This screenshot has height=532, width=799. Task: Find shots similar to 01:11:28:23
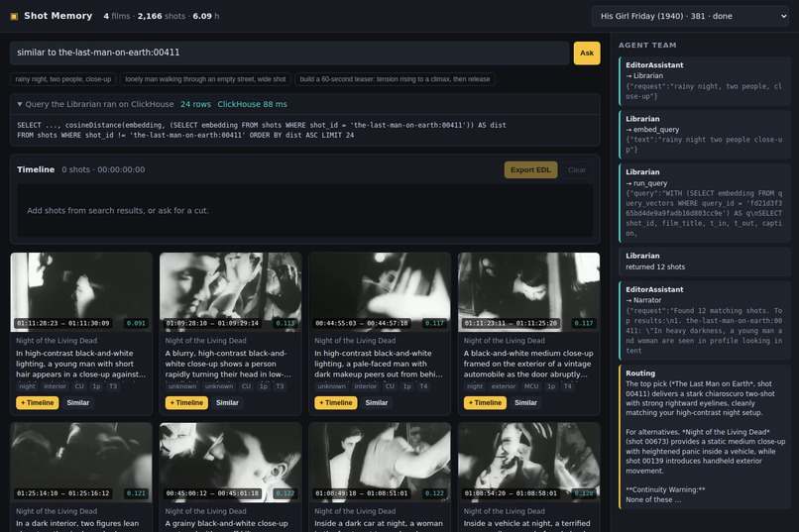[x=78, y=402]
